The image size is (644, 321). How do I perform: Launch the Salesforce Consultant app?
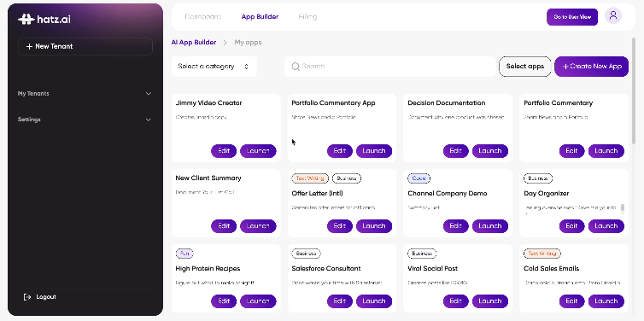pyautogui.click(x=374, y=301)
